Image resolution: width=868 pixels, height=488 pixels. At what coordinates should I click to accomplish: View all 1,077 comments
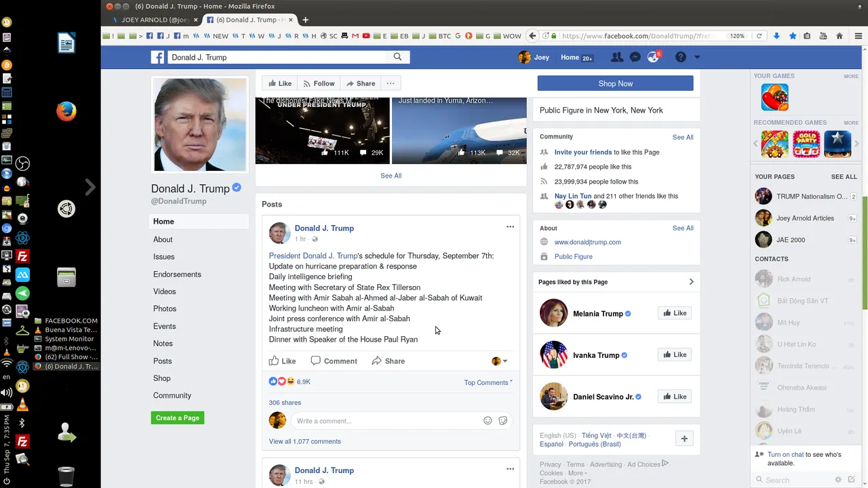pyautogui.click(x=304, y=441)
